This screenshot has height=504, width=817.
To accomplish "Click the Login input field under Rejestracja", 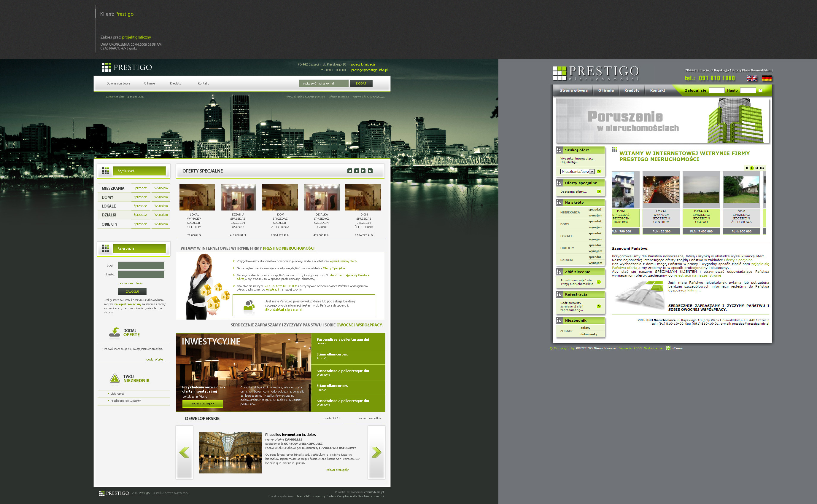I will coord(141,265).
